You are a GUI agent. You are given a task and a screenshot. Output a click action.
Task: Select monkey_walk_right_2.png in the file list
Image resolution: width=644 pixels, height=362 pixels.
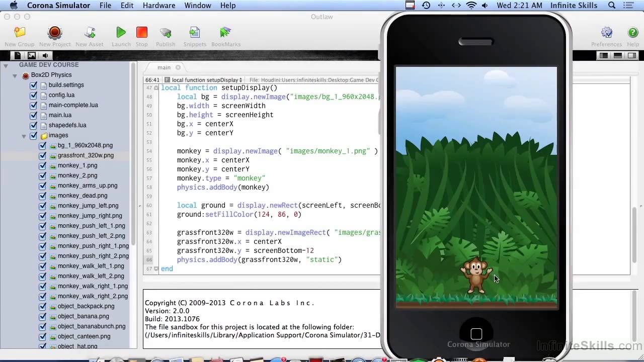(x=93, y=297)
